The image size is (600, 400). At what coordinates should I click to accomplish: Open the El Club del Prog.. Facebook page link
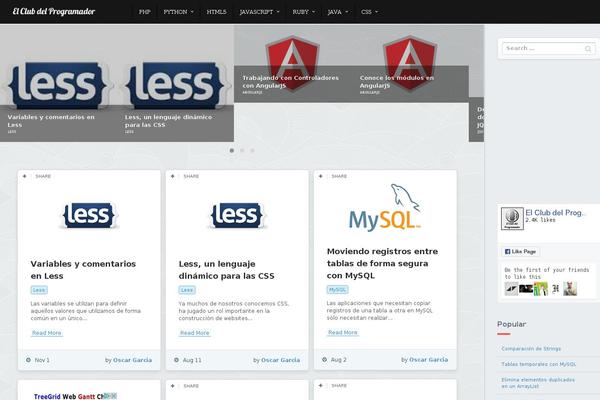(555, 212)
